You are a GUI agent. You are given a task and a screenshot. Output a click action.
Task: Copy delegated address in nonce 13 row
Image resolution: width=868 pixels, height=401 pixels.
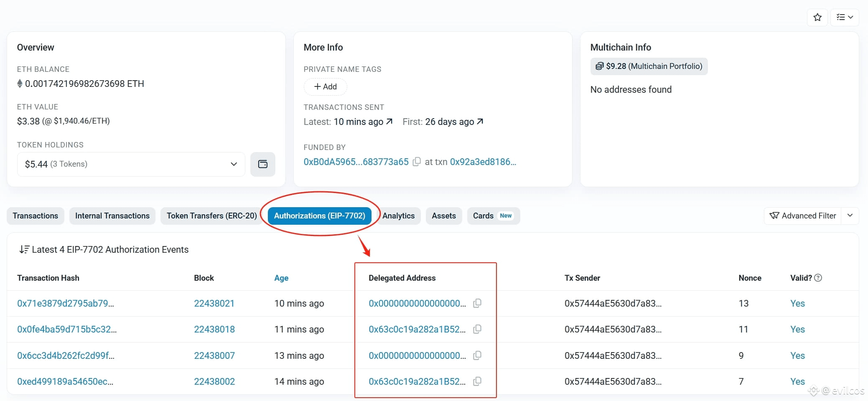477,303
